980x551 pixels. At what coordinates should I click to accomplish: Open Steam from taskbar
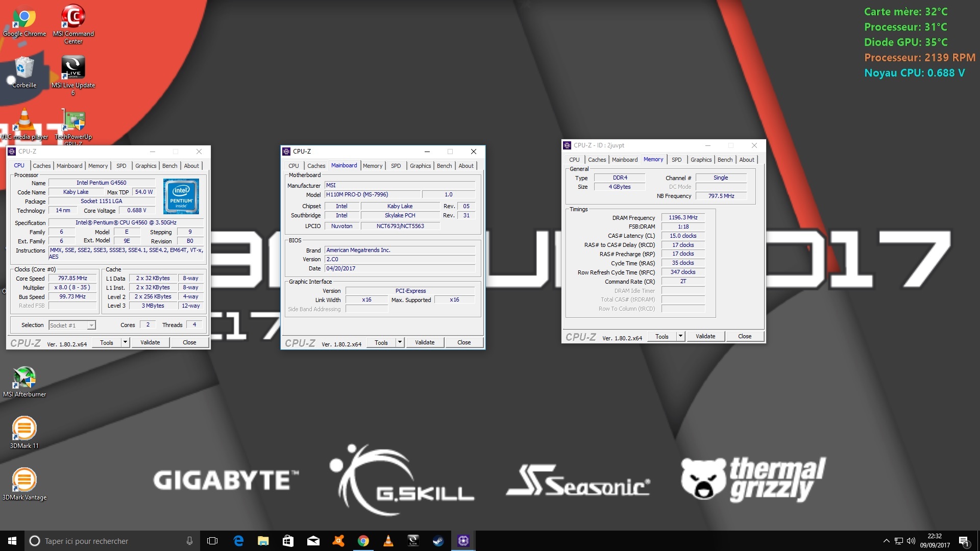[438, 541]
